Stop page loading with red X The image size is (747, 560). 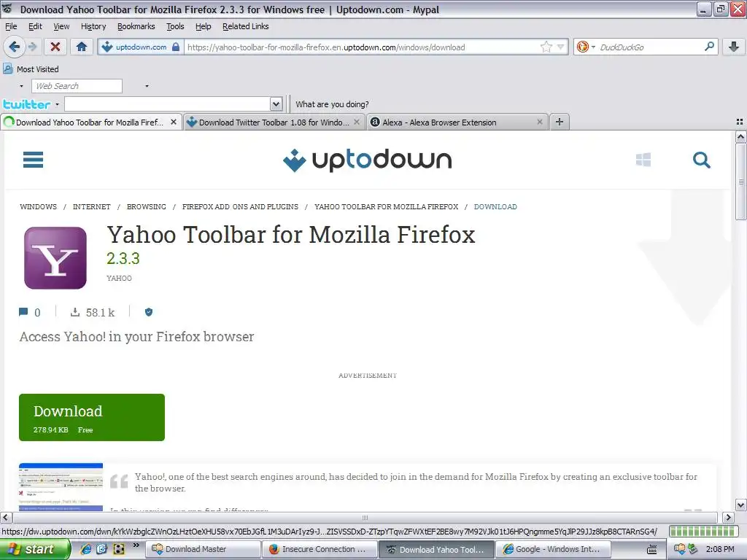tap(55, 47)
